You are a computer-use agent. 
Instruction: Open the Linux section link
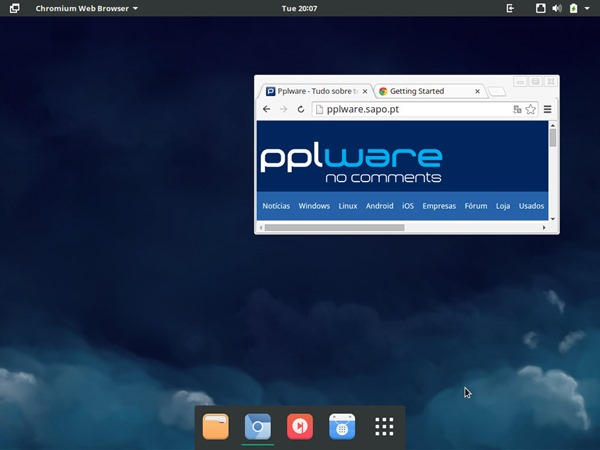348,206
